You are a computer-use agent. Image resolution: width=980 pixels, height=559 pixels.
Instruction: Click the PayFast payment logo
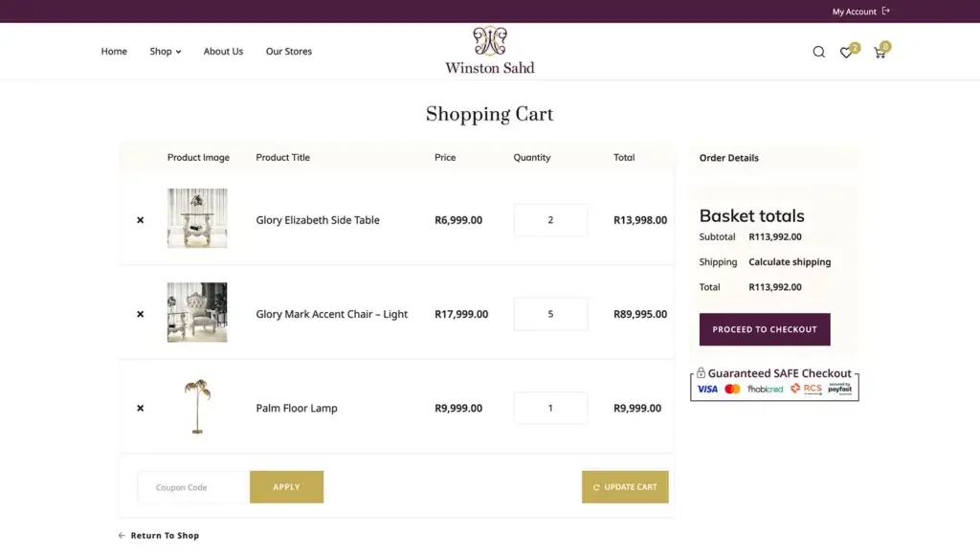coord(840,389)
